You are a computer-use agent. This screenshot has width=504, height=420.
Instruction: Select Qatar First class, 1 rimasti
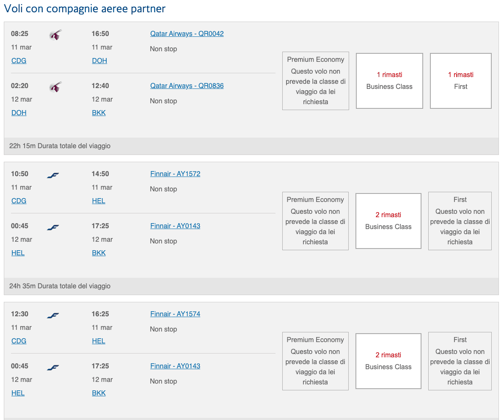(x=460, y=81)
